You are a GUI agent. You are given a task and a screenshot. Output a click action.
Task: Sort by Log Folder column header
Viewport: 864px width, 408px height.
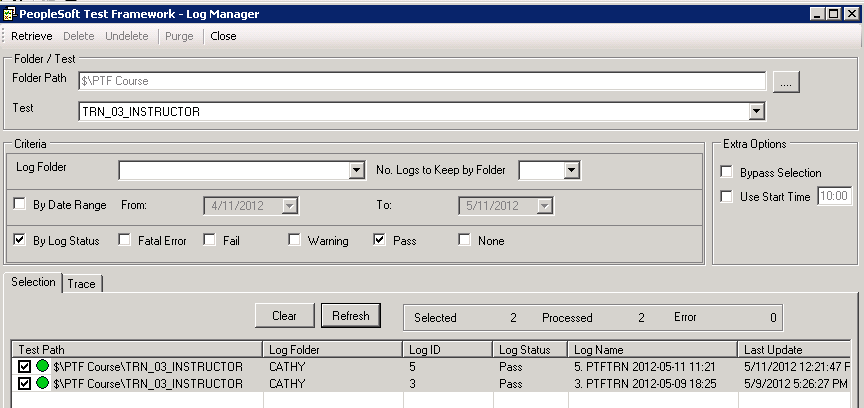coord(333,350)
